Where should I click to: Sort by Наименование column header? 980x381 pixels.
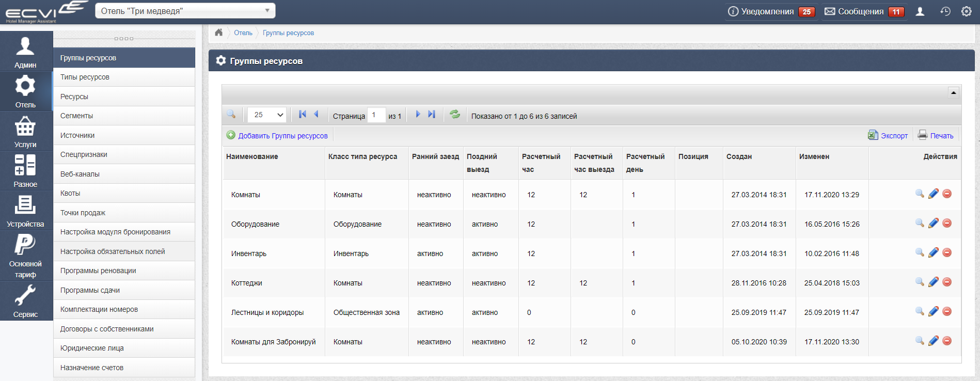tap(252, 156)
